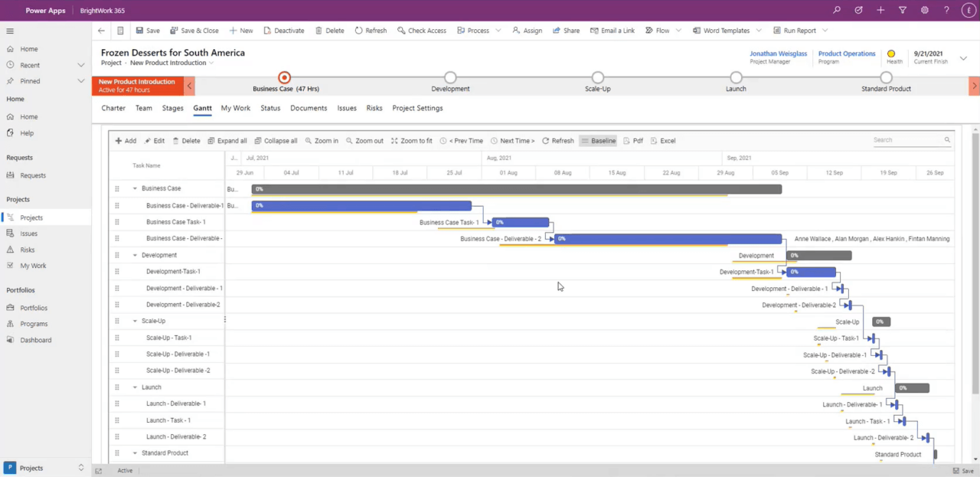Refresh the project record from the top toolbar
980x477 pixels.
pos(371,31)
